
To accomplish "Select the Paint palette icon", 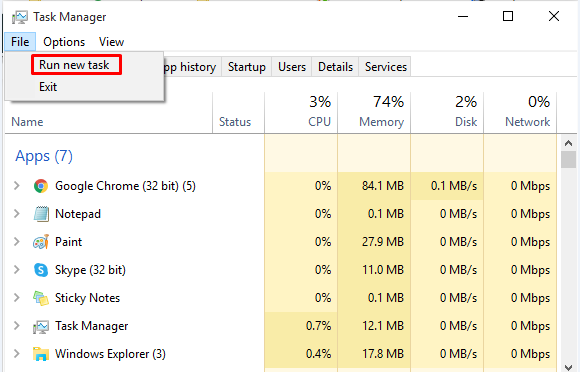I will tap(41, 242).
